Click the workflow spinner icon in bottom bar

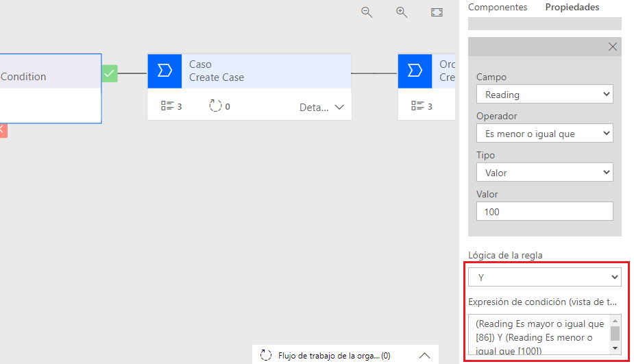(x=266, y=356)
